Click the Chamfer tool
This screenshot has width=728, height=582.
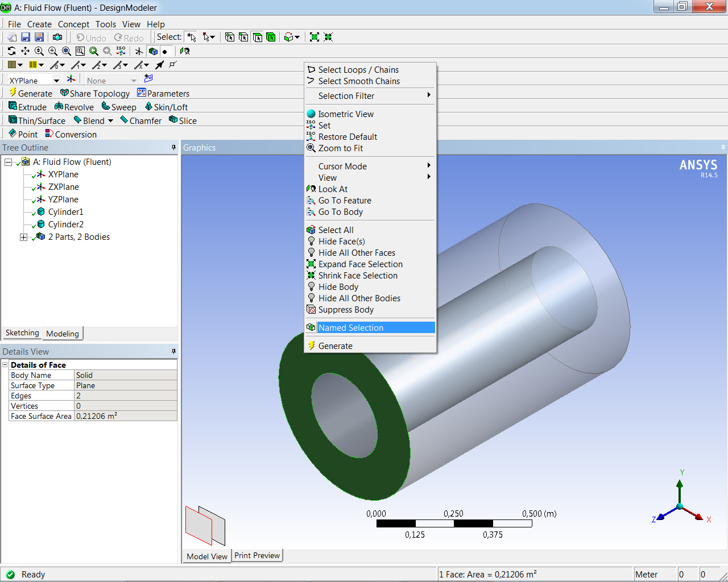pos(141,120)
